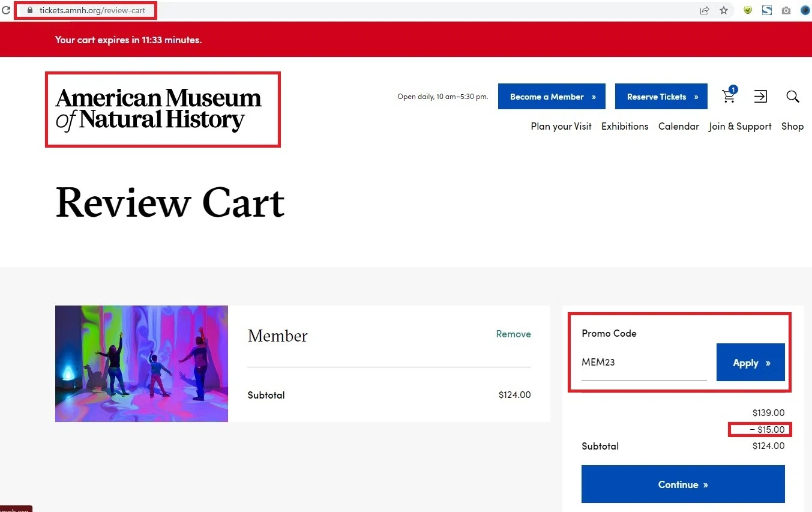812x512 pixels.
Task: Click the Become a Member button
Action: [552, 97]
